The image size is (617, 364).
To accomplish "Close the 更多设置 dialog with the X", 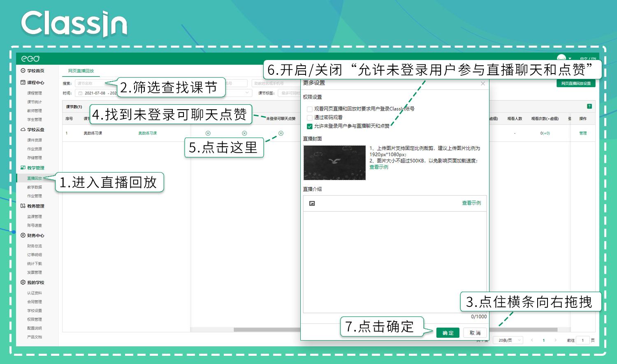I will click(x=483, y=83).
